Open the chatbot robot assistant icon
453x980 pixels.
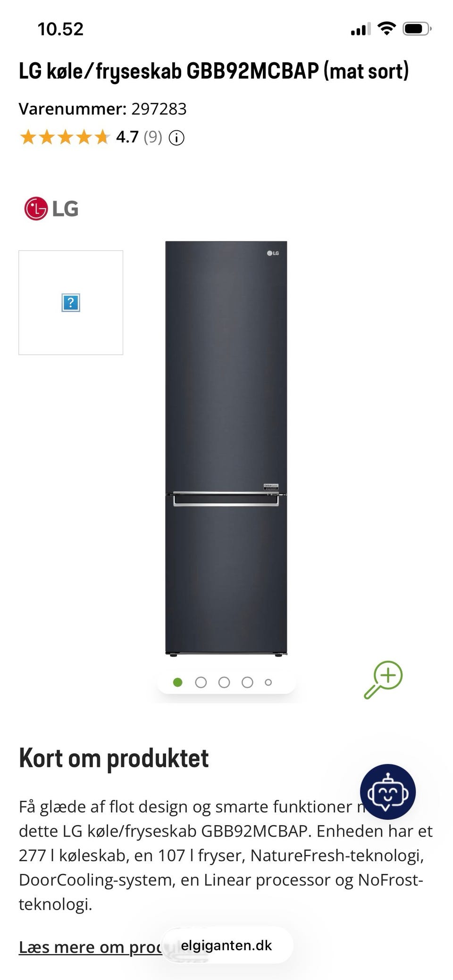click(388, 792)
